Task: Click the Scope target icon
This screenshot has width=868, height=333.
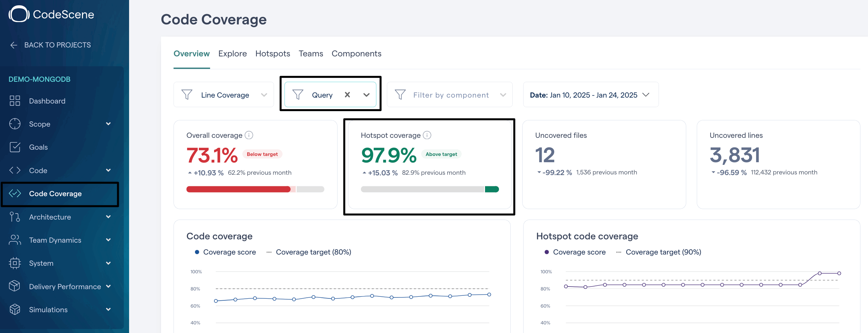Action: pyautogui.click(x=15, y=124)
